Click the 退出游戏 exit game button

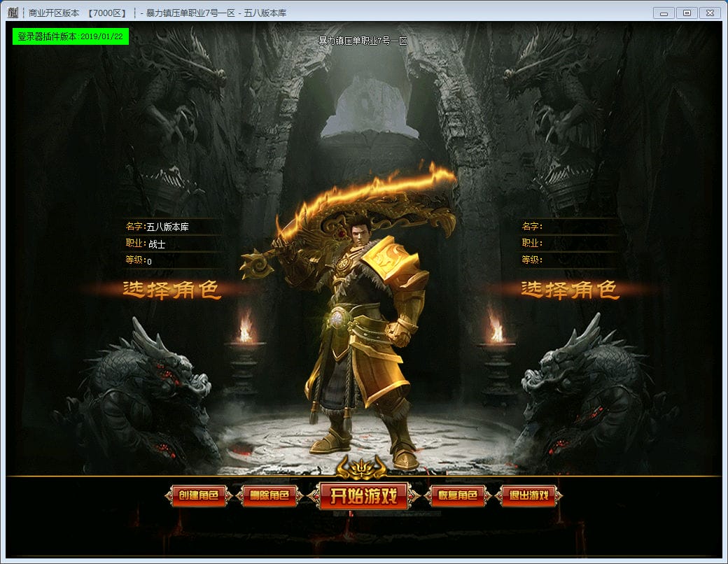[x=528, y=496]
